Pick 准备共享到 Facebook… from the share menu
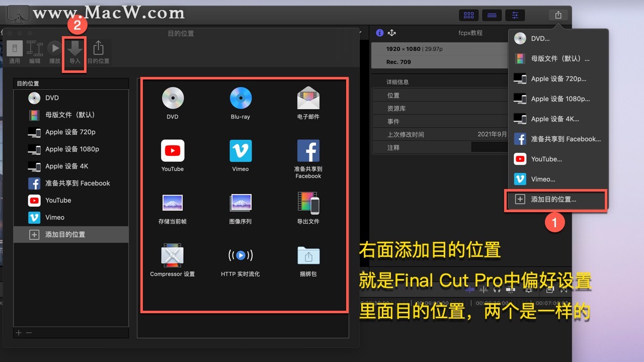Image resolution: width=644 pixels, height=362 pixels. pos(557,139)
